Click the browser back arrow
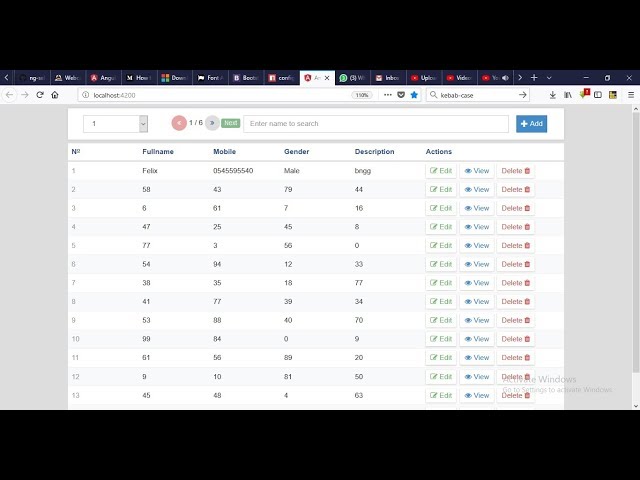 pyautogui.click(x=9, y=95)
